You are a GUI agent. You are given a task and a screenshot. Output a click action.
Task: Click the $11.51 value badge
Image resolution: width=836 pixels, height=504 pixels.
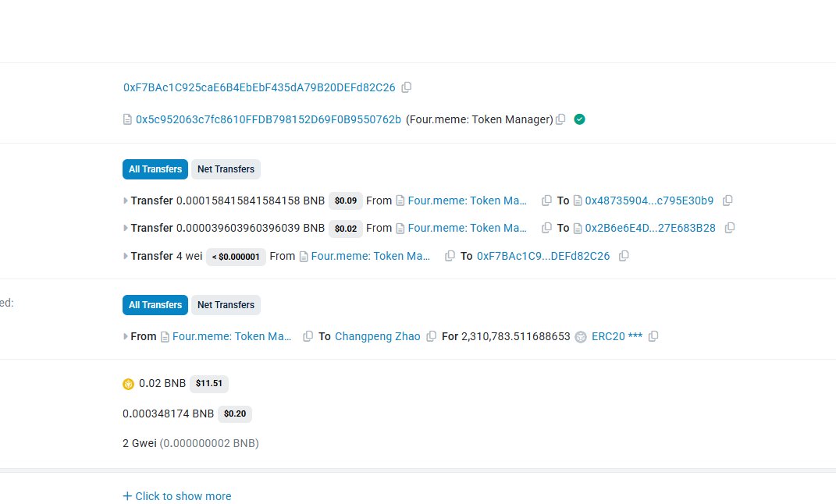click(x=209, y=384)
